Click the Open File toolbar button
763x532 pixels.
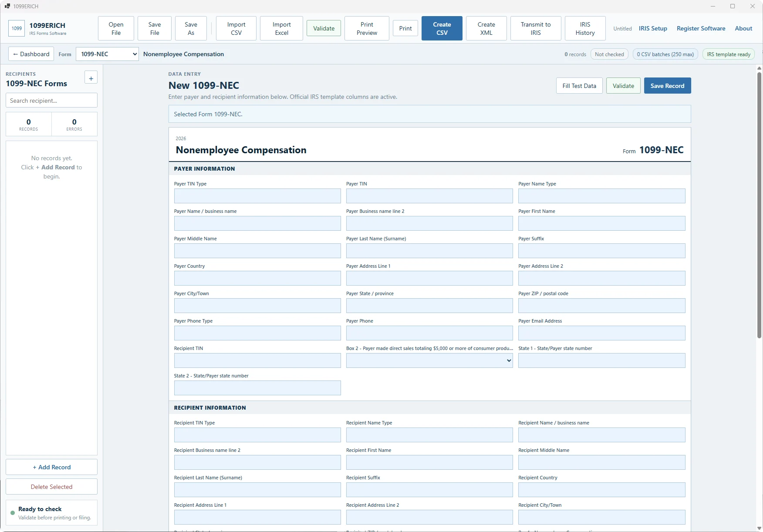click(116, 28)
